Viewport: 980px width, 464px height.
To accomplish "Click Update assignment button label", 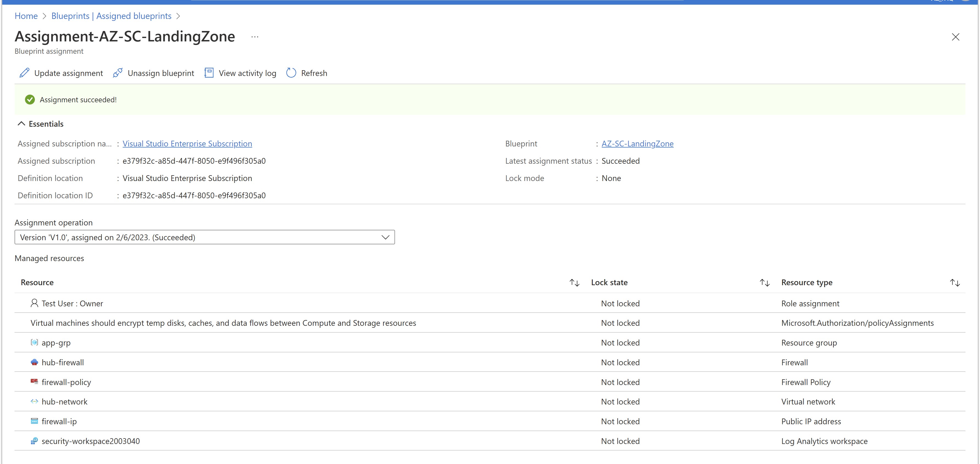I will (x=68, y=73).
